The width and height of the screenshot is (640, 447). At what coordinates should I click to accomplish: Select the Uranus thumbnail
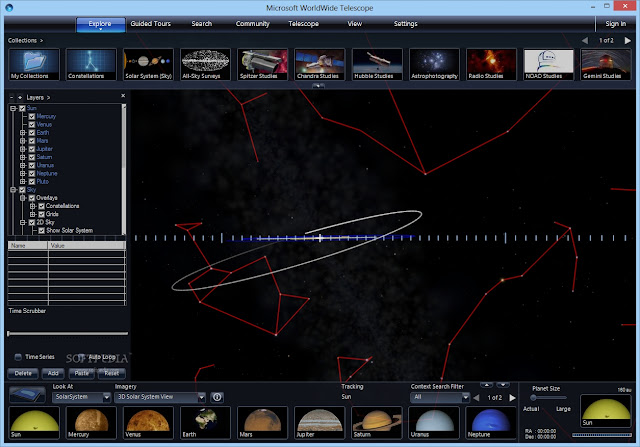point(434,423)
